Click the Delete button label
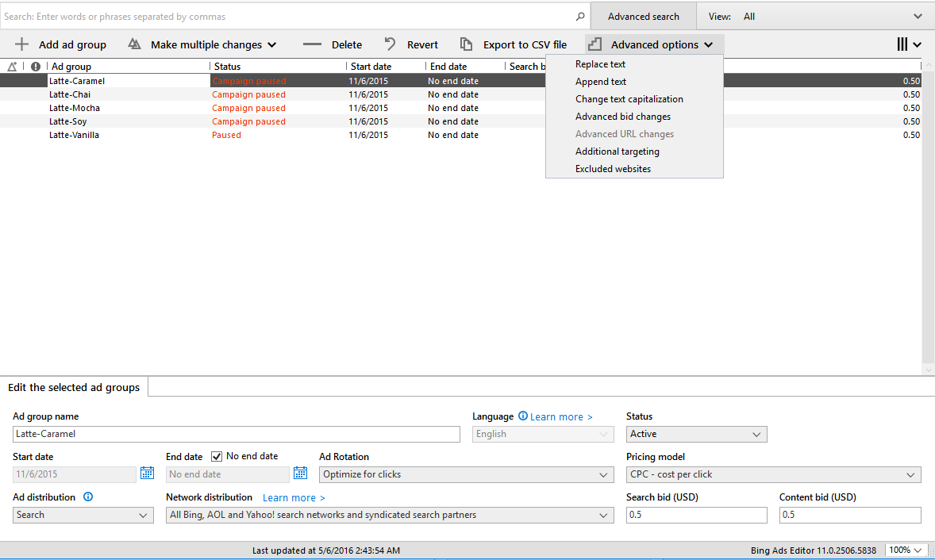This screenshot has height=560, width=935. pyautogui.click(x=346, y=44)
